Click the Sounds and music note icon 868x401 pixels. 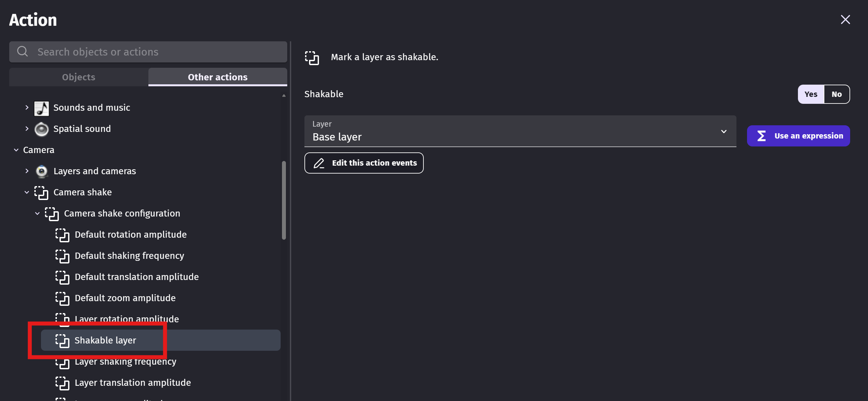click(41, 108)
